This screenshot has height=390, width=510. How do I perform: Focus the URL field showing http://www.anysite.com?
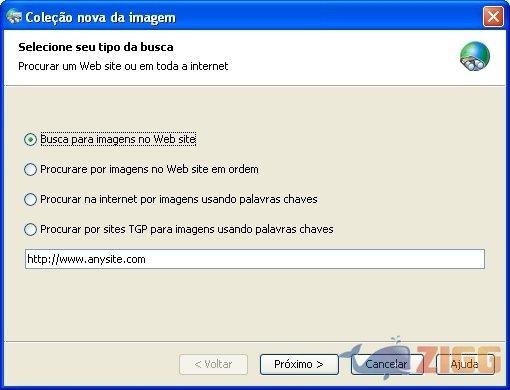pyautogui.click(x=255, y=259)
